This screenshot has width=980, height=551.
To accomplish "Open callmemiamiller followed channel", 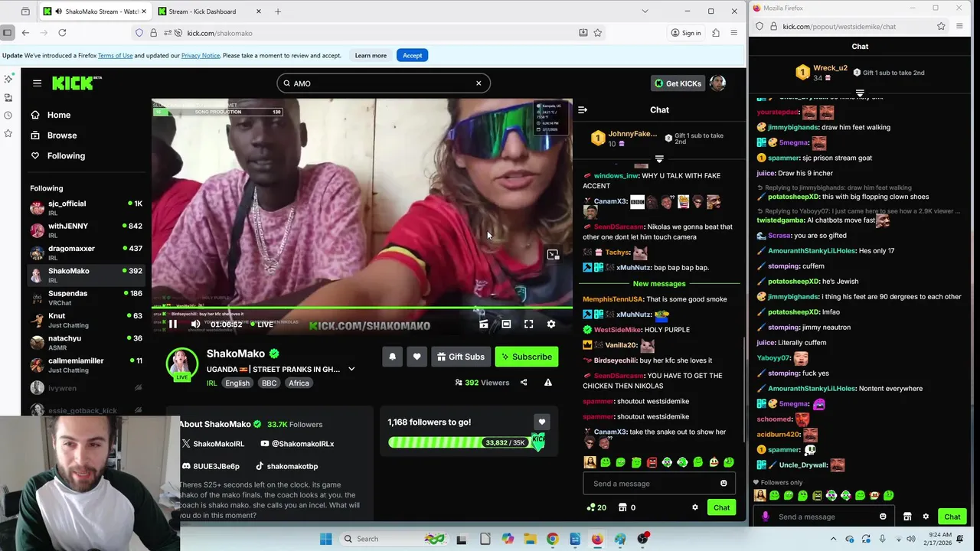I will pyautogui.click(x=86, y=364).
